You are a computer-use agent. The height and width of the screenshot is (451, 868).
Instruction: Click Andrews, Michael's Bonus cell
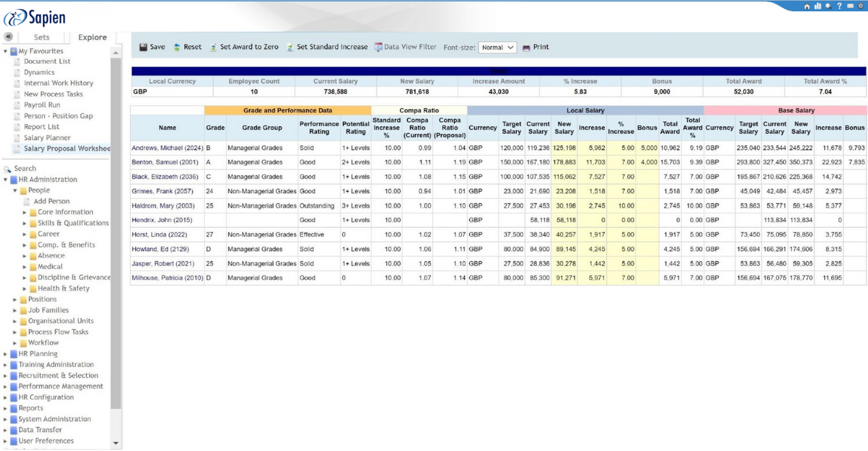tap(647, 148)
